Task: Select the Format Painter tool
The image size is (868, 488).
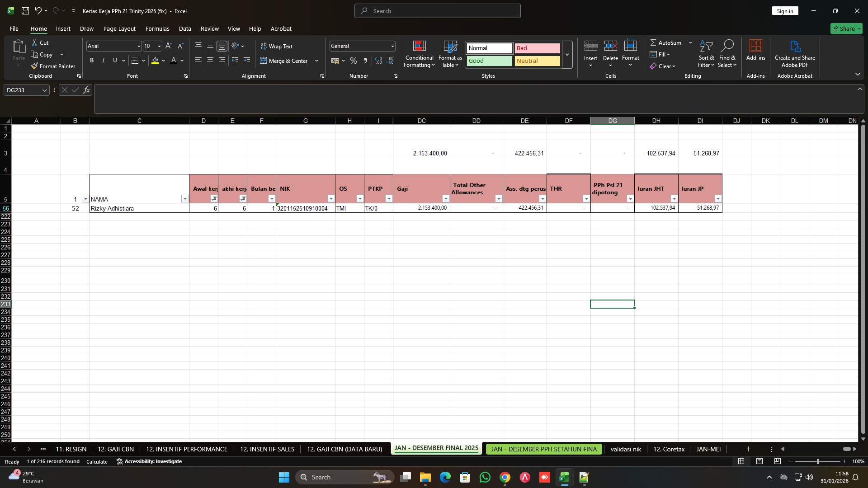Action: pos(53,66)
